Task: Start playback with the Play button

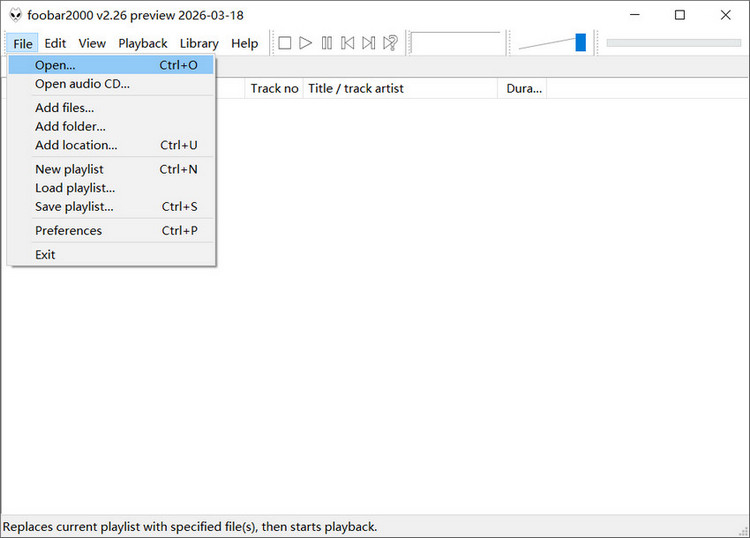Action: click(306, 43)
